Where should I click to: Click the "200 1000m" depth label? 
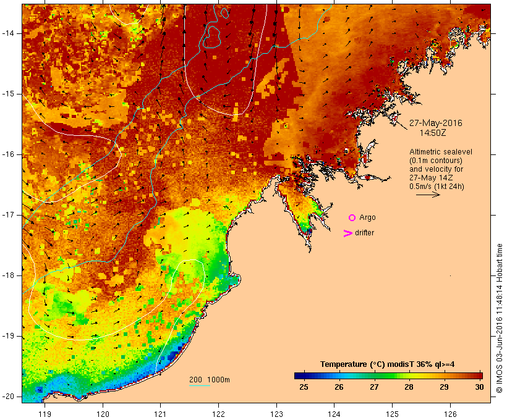point(210,380)
